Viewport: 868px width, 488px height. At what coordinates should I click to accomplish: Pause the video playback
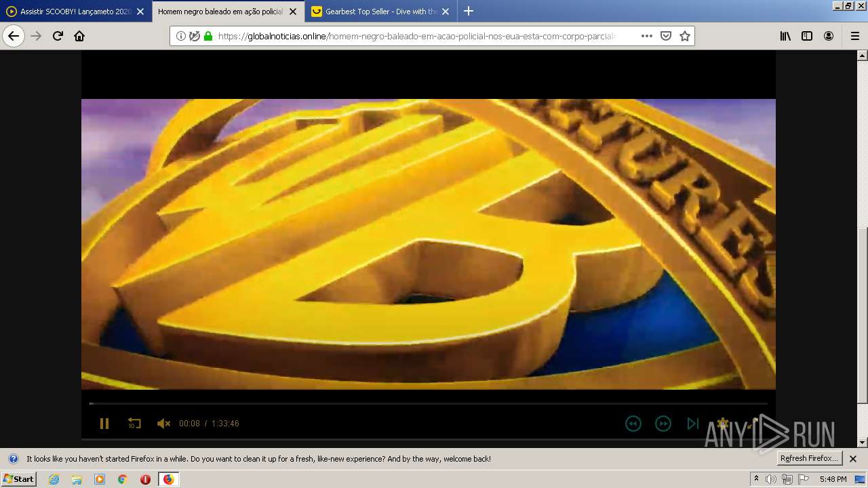click(x=104, y=424)
